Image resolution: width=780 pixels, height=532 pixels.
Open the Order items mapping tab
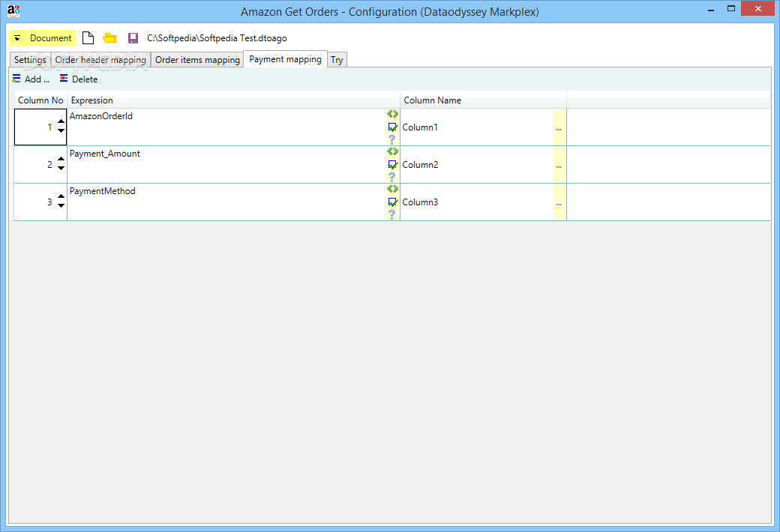(x=197, y=60)
